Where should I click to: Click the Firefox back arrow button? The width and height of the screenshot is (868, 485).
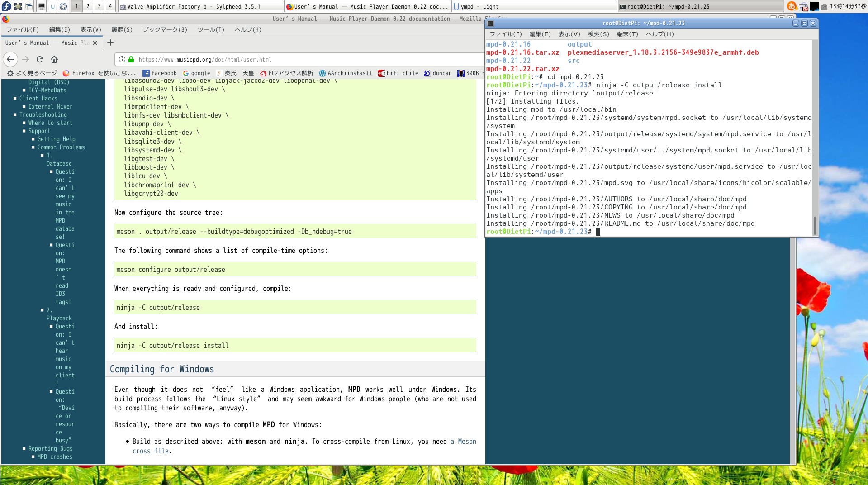tap(10, 59)
